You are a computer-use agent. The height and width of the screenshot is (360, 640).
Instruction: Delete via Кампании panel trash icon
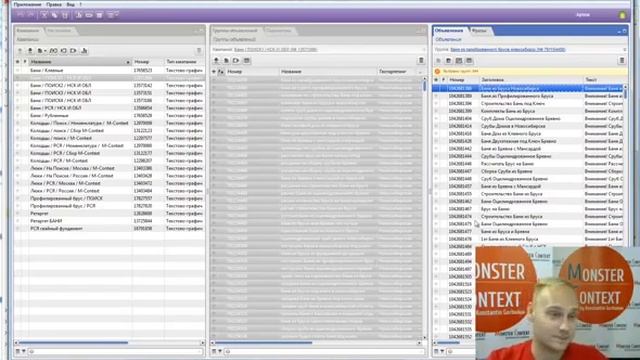pos(199,51)
